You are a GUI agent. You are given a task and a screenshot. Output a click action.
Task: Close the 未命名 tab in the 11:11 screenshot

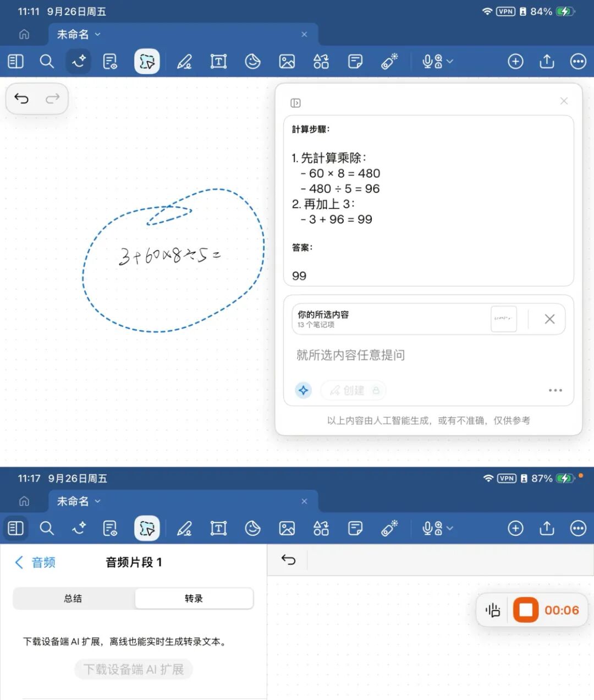pos(304,34)
